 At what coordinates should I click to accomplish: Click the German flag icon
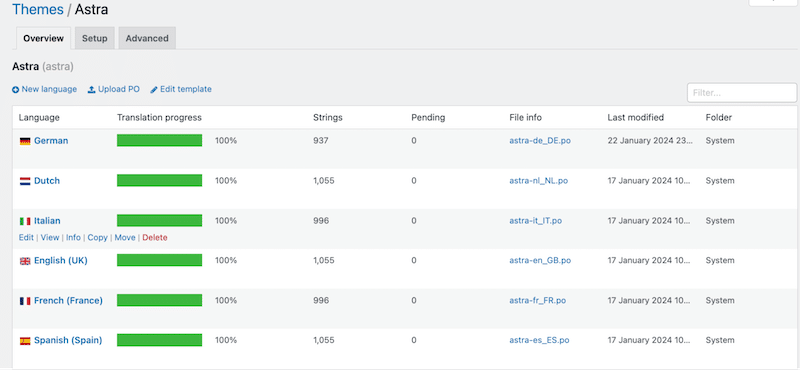click(x=25, y=141)
